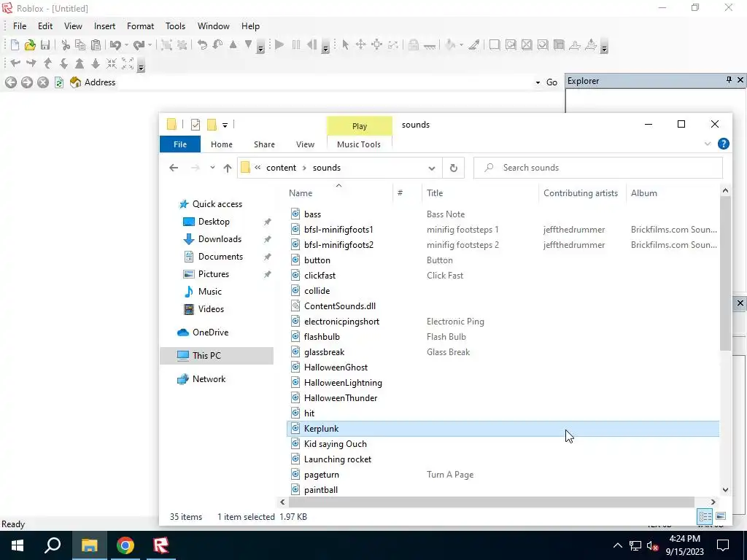The height and width of the screenshot is (560, 747).
Task: Open the Insert menu
Action: pyautogui.click(x=104, y=26)
